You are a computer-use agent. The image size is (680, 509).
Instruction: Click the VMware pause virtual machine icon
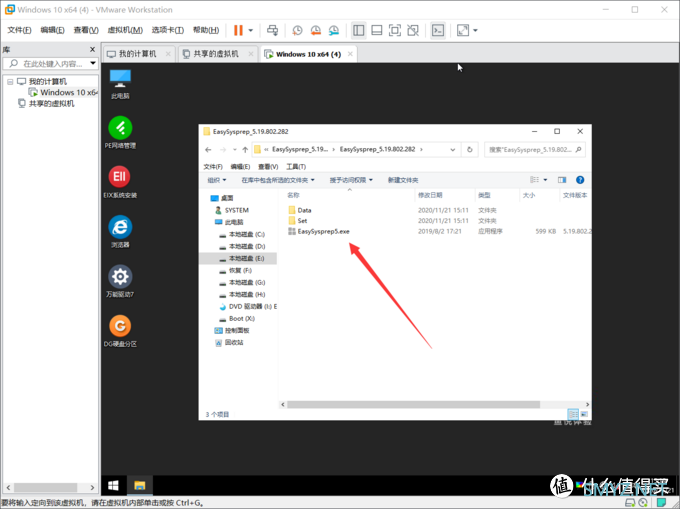238,30
